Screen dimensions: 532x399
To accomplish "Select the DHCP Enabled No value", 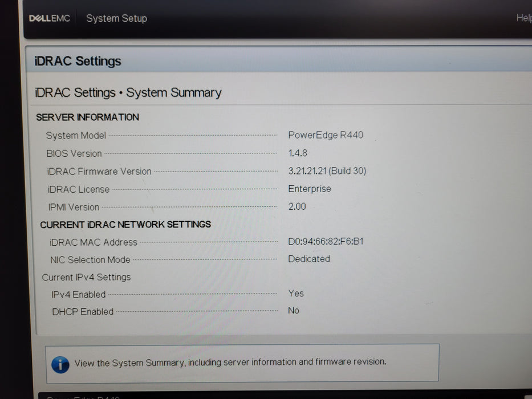I will click(294, 311).
